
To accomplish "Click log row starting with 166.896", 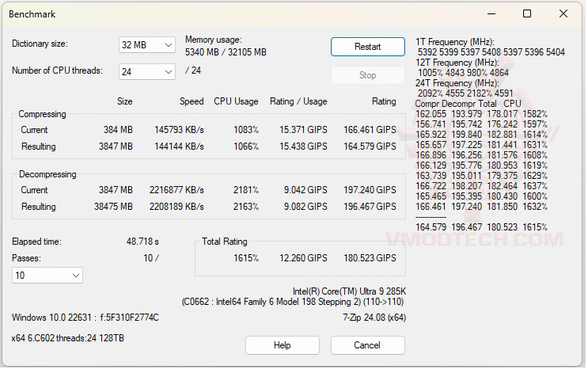I will [481, 155].
